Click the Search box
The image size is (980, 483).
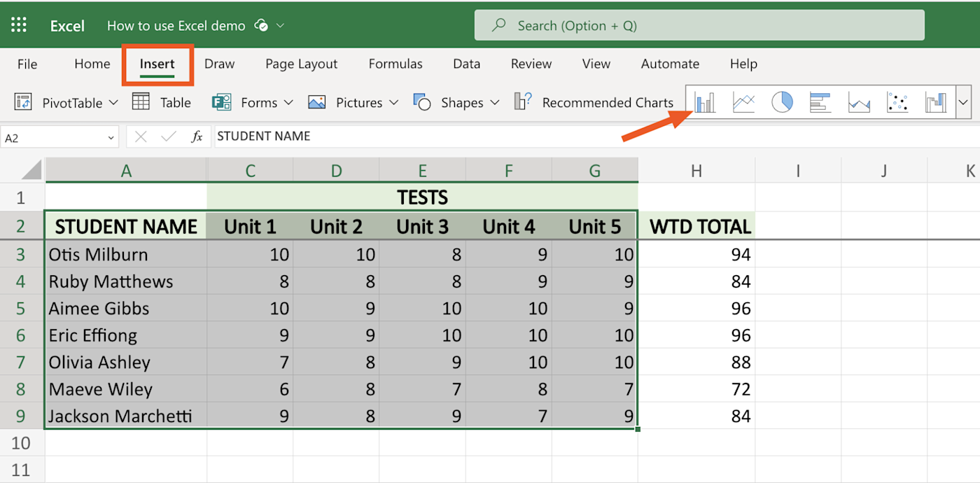coord(699,26)
